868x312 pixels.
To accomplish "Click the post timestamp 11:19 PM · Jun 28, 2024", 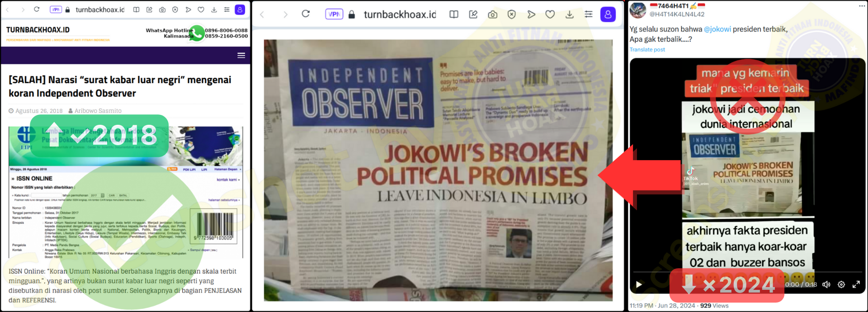I will (x=662, y=306).
